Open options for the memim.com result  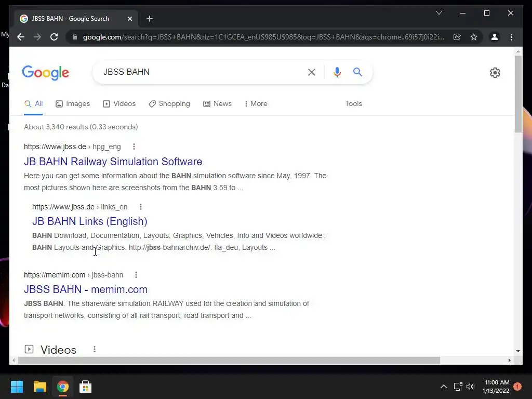[x=136, y=275]
